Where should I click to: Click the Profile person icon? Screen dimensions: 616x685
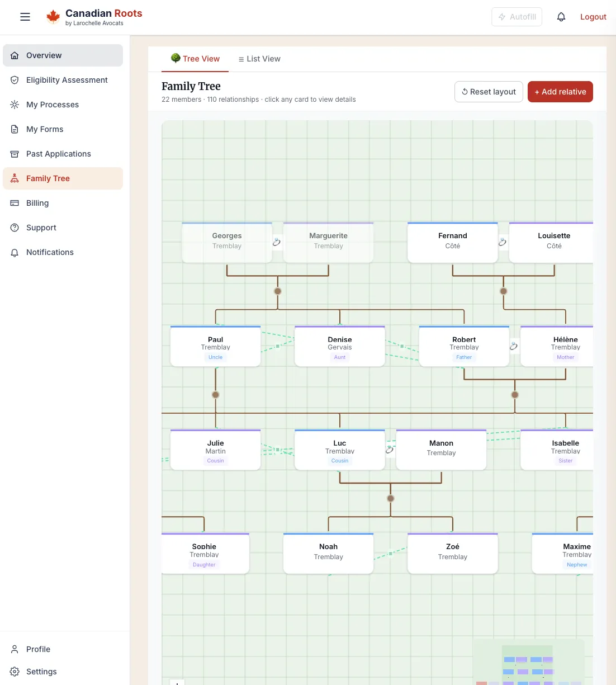click(x=15, y=649)
